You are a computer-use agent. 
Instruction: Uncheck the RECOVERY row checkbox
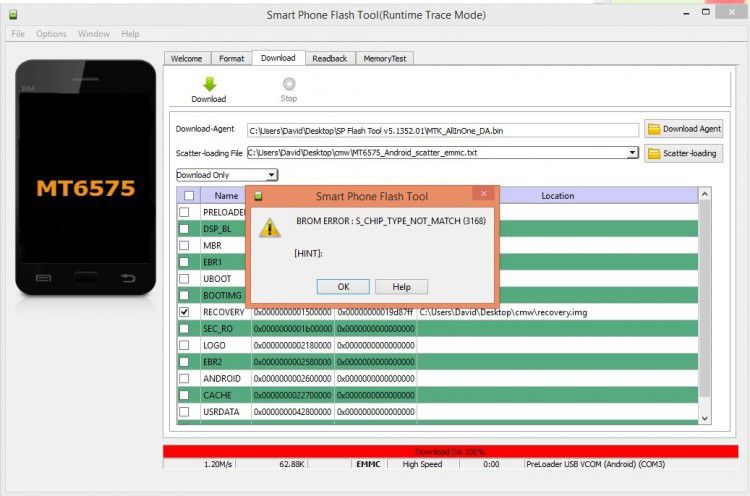tap(184, 312)
